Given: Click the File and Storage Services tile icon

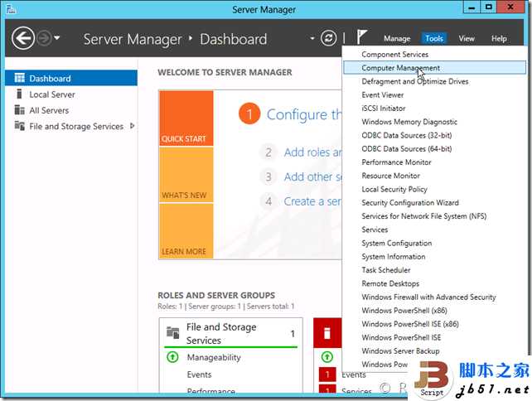Looking at the screenshot, I should click(x=173, y=332).
